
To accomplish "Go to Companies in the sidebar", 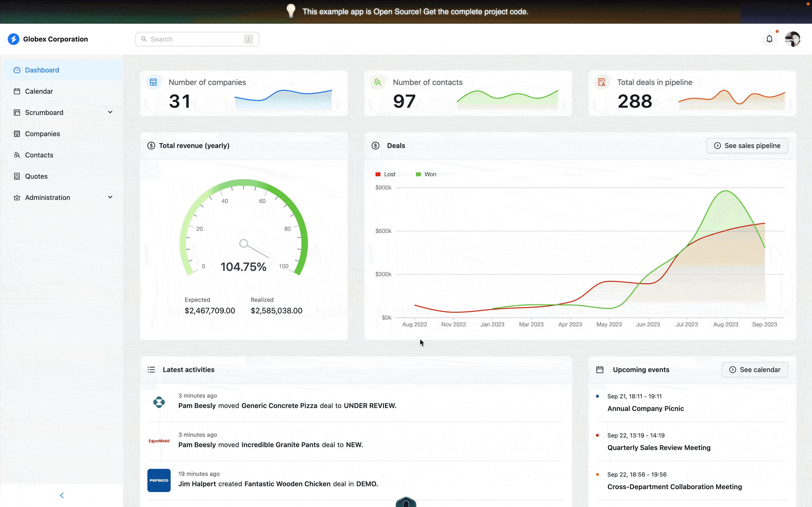I will pyautogui.click(x=42, y=134).
